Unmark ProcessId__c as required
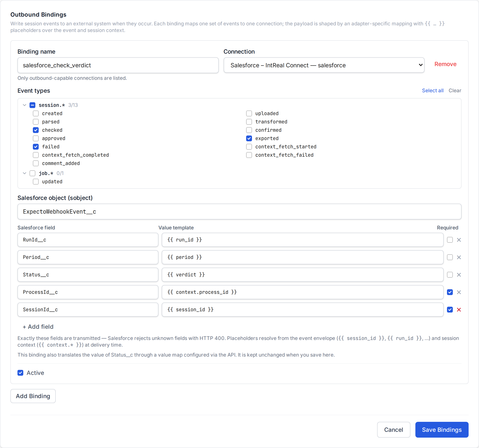This screenshot has height=448, width=479. tap(450, 292)
